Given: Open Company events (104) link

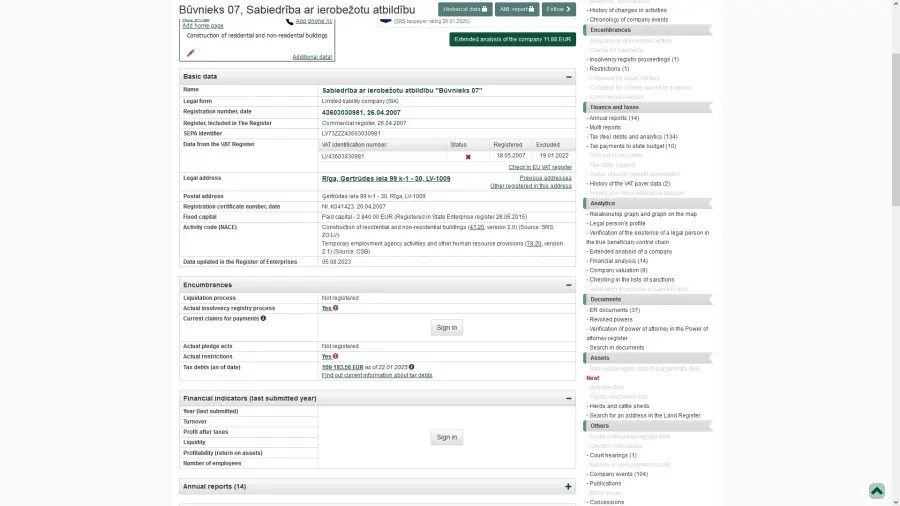Looking at the screenshot, I should point(618,474).
